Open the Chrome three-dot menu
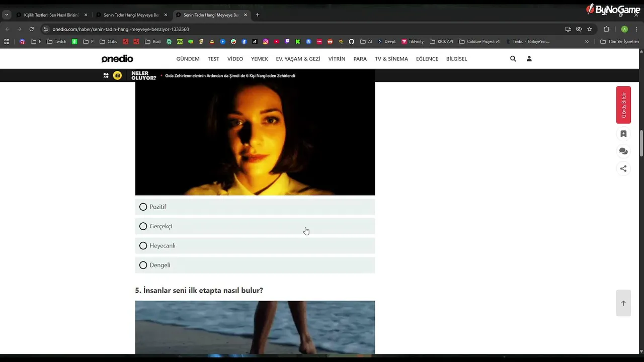The width and height of the screenshot is (644, 362). (637, 29)
